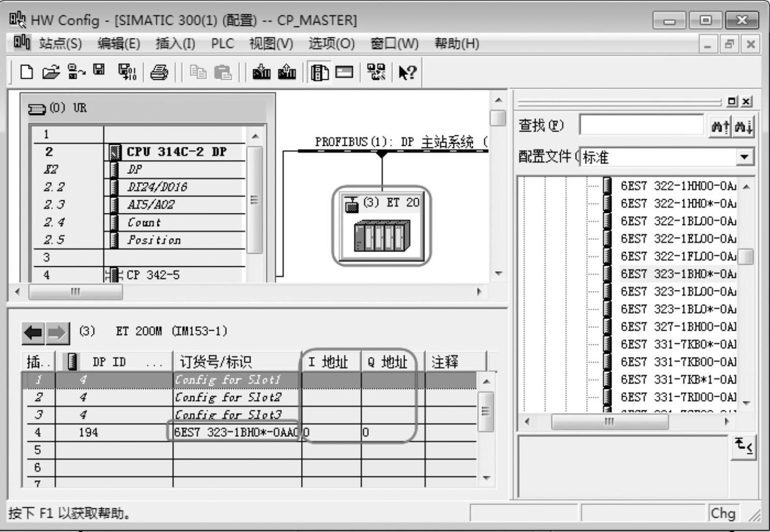Select catalog item 6ES7 331-7KB00-0A
Image resolution: width=770 pixels, height=532 pixels.
tap(678, 362)
